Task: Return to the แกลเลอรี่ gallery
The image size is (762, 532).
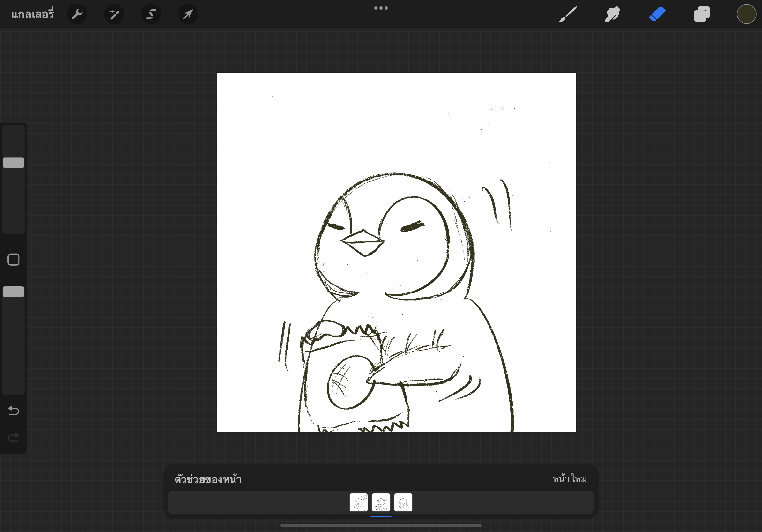Action: [33, 14]
